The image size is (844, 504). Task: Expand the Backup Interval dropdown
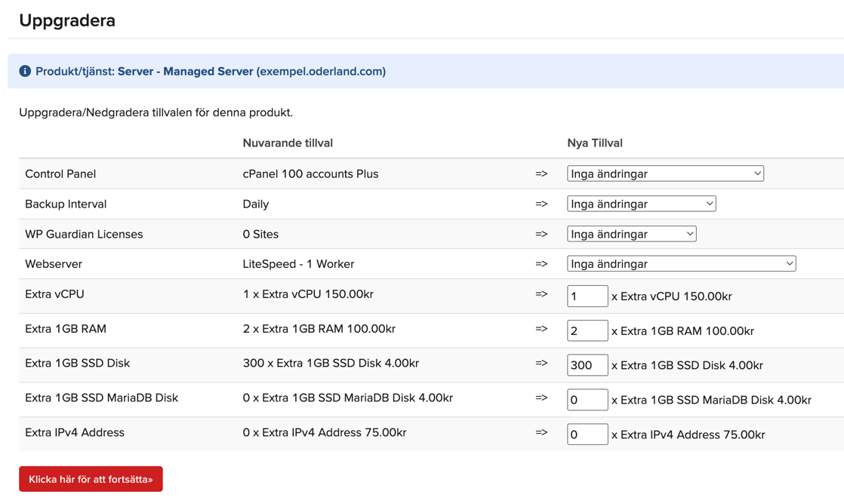point(641,204)
